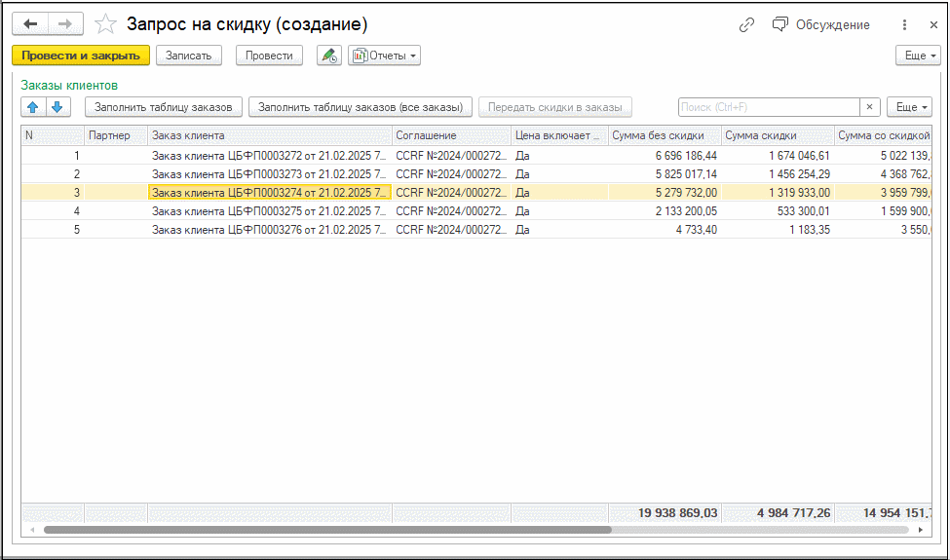Screen dimensions: 950x560
Task: Click the Поиск (Ctrl+F) search field
Action: [768, 107]
